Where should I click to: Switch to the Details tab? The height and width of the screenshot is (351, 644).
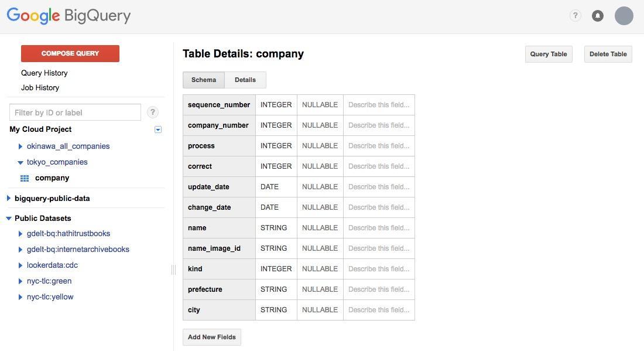click(245, 80)
